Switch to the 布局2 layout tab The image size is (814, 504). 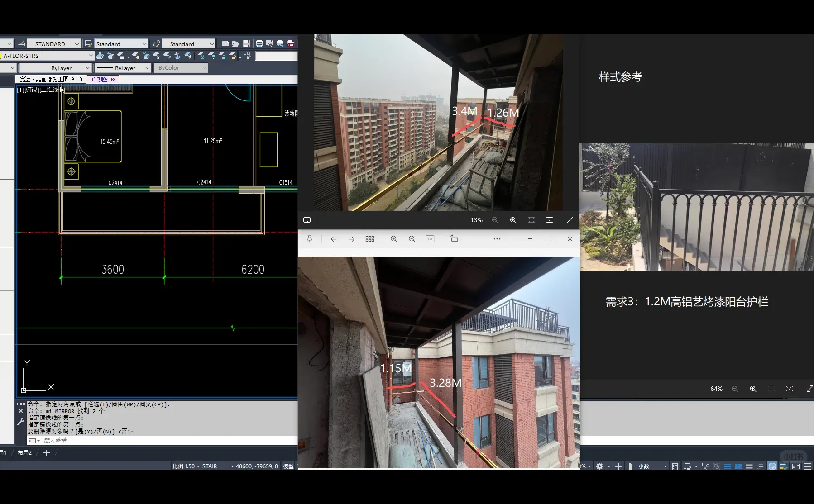pyautogui.click(x=24, y=452)
